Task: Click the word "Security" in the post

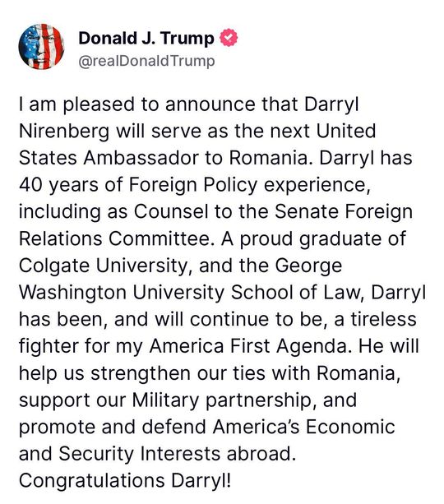Action: (x=96, y=455)
